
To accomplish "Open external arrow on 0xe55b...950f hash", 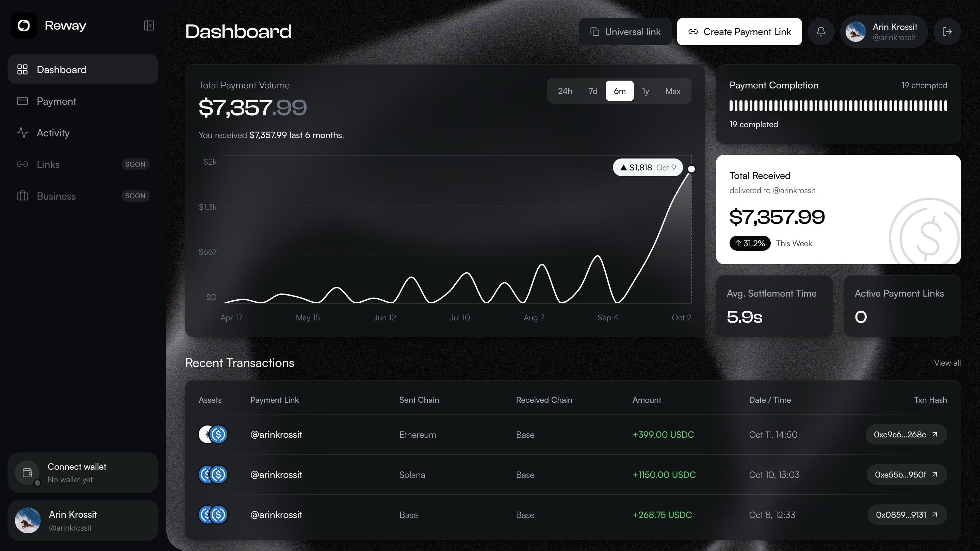I will 935,474.
